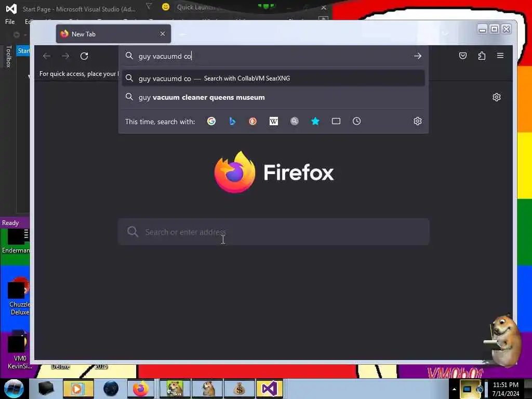Close the New Tab tab
This screenshot has width=532, height=399.
click(x=163, y=34)
